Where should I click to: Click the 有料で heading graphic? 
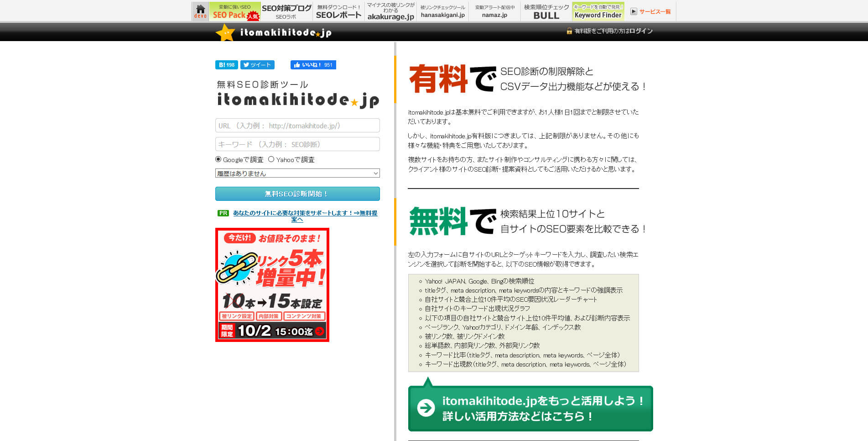[x=452, y=79]
